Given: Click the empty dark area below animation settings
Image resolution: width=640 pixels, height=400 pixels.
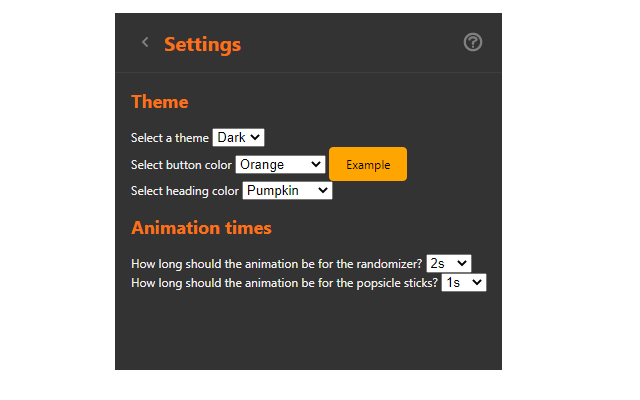Looking at the screenshot, I should [308, 335].
